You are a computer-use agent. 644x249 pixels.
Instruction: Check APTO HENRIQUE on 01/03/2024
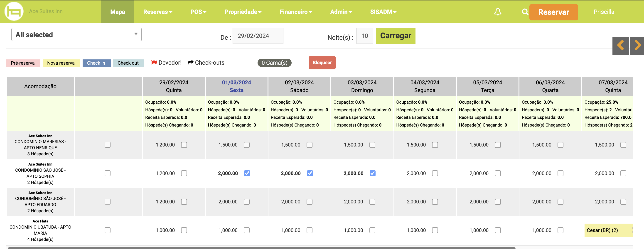coord(247,145)
